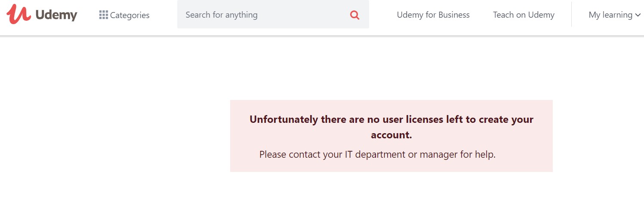Expand the My learning chevron arrow

tap(638, 15)
